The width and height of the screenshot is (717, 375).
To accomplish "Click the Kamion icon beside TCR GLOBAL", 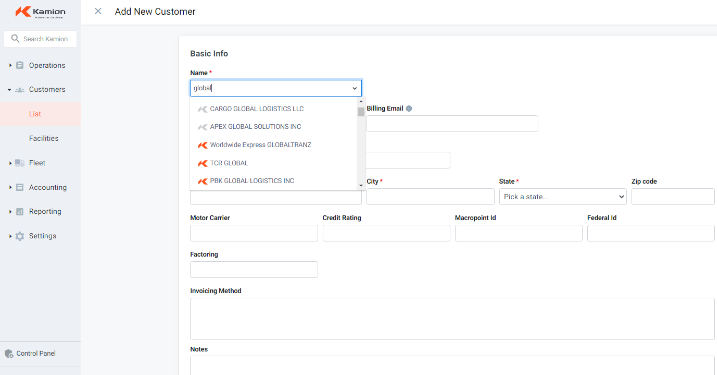I will click(x=202, y=163).
